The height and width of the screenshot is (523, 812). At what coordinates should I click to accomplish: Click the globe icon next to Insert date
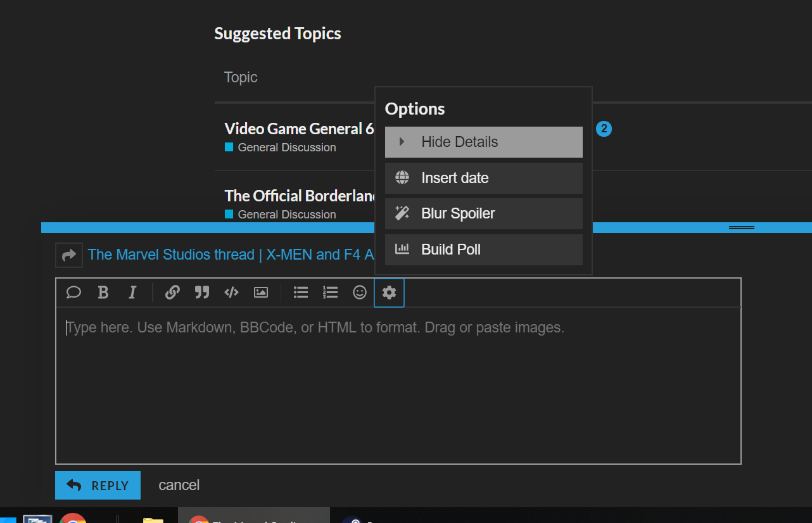(x=402, y=178)
